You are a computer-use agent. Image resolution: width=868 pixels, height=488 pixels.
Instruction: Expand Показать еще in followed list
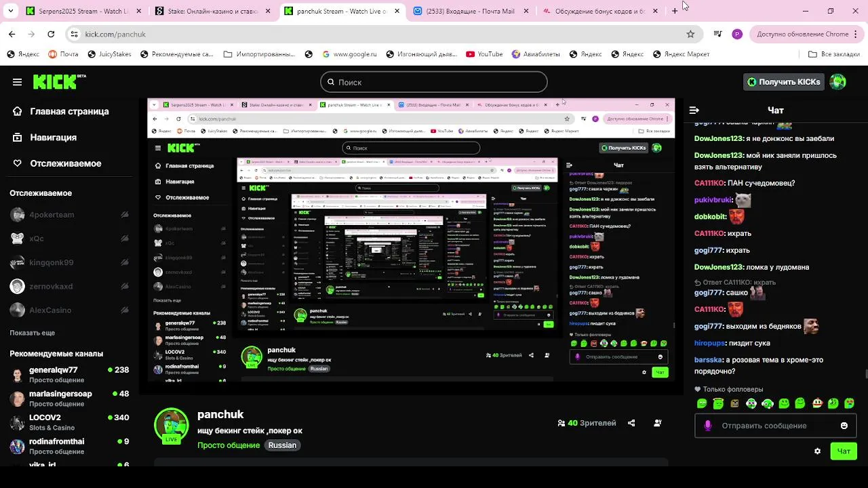point(32,333)
